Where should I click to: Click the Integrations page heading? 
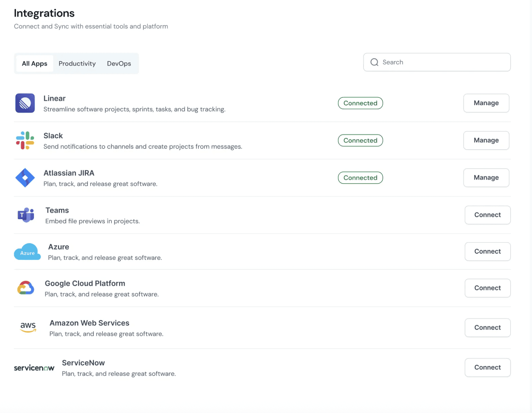[x=44, y=13]
